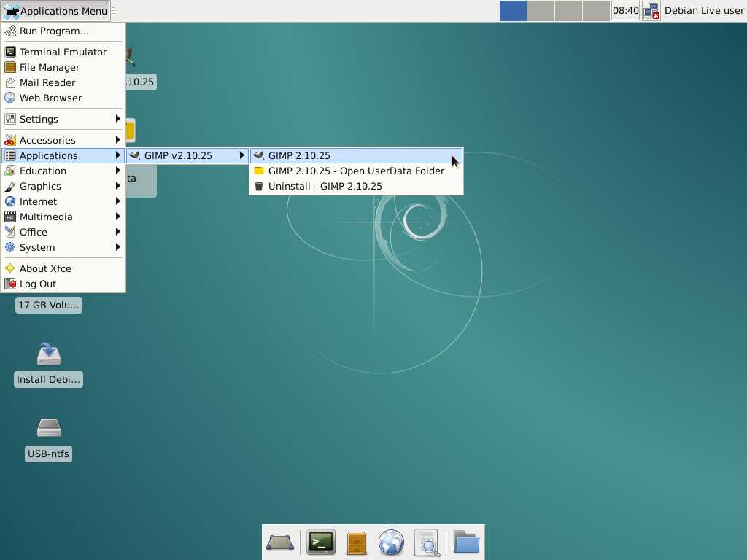This screenshot has width=747, height=560.
Task: Open the Install Debian desktop icon
Action: [49, 354]
